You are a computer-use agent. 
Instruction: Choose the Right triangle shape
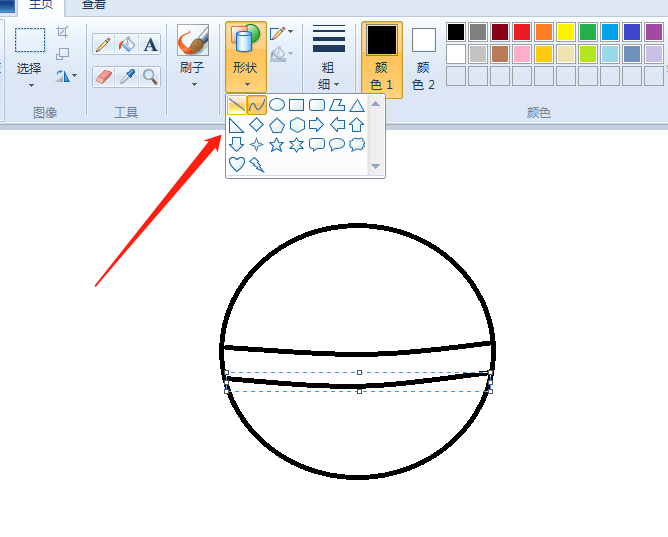pos(236,125)
